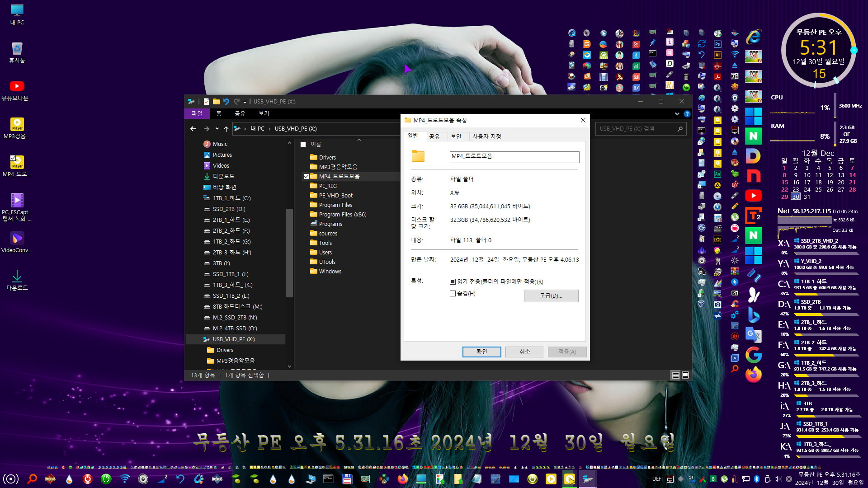Open the MP3경음 Player desktop shortcut
This screenshot has width=868, height=488.
tap(17, 128)
